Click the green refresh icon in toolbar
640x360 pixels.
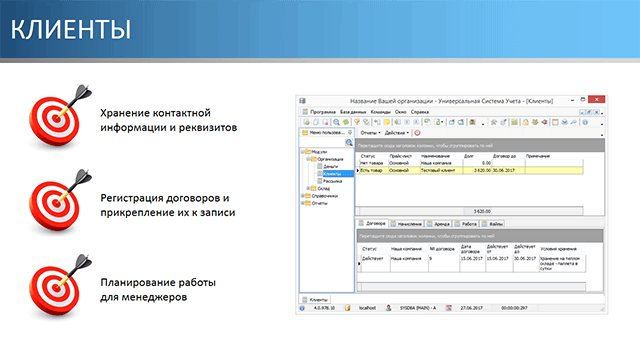[346, 122]
